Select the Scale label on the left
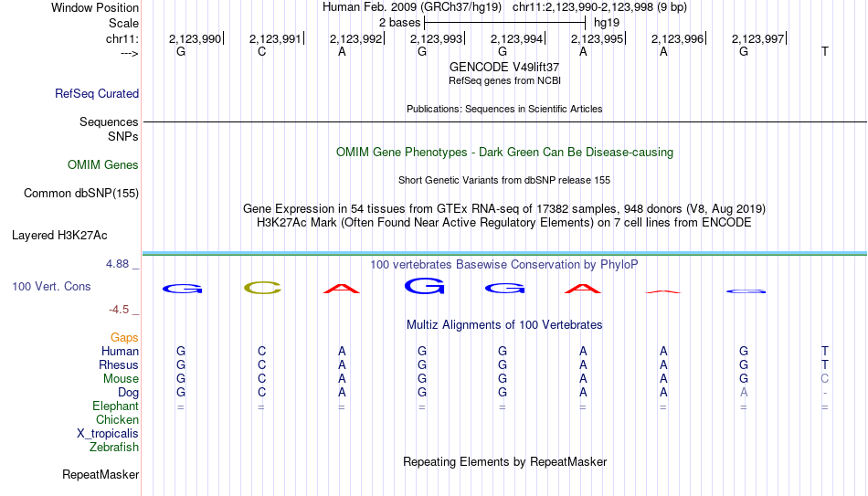Screen dimensions: 868x496 coord(124,23)
